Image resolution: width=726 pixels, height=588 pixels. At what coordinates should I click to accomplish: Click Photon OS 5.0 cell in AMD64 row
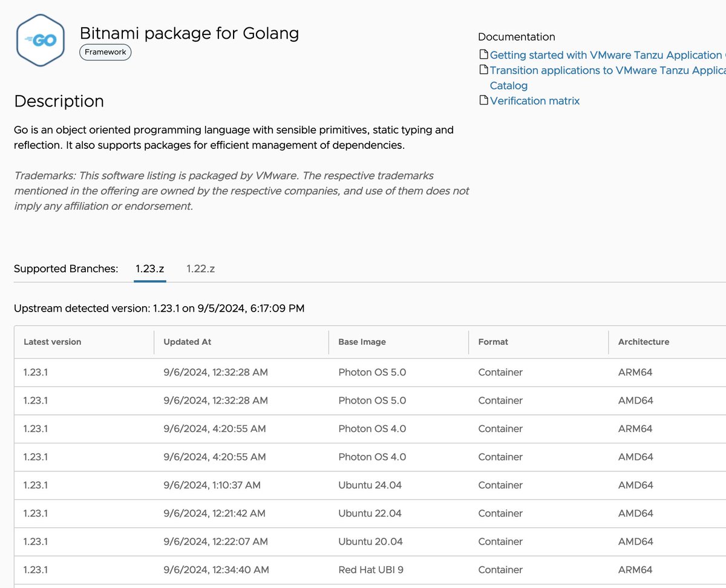(372, 400)
